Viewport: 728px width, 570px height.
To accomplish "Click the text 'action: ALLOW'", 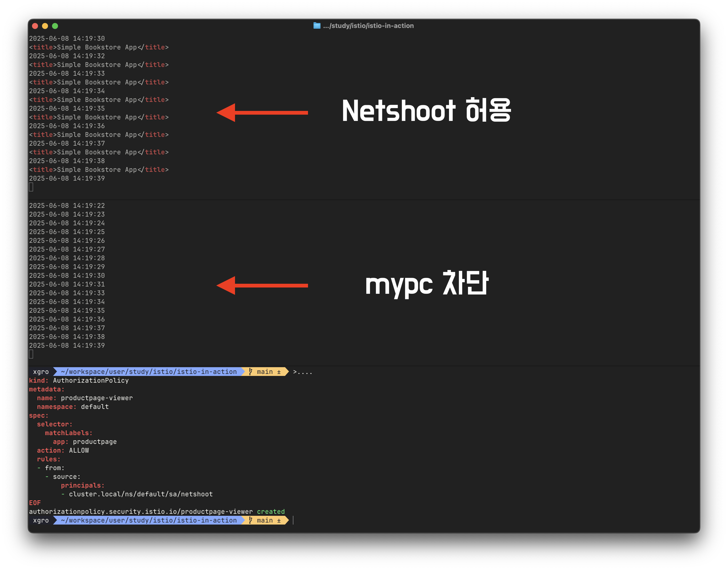I will pos(63,450).
